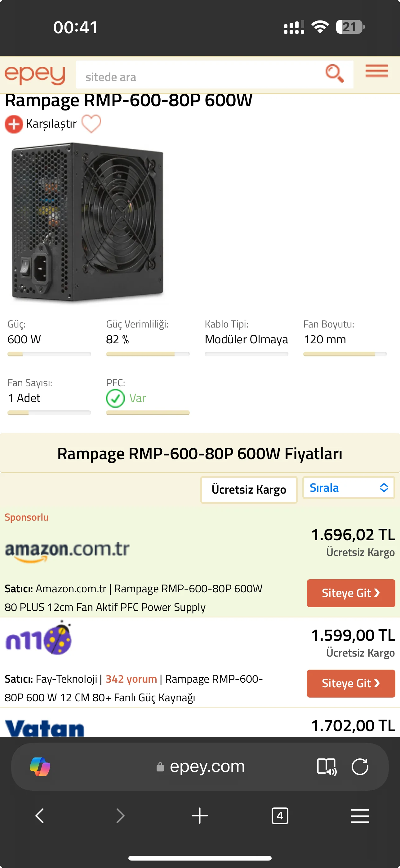Tap the epey.com address bar
Screen dimensions: 400x868
[x=207, y=766]
